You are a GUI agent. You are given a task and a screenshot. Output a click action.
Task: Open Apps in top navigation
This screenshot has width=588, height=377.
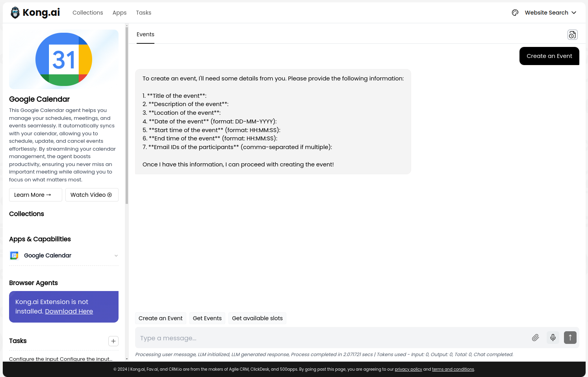[x=119, y=13]
